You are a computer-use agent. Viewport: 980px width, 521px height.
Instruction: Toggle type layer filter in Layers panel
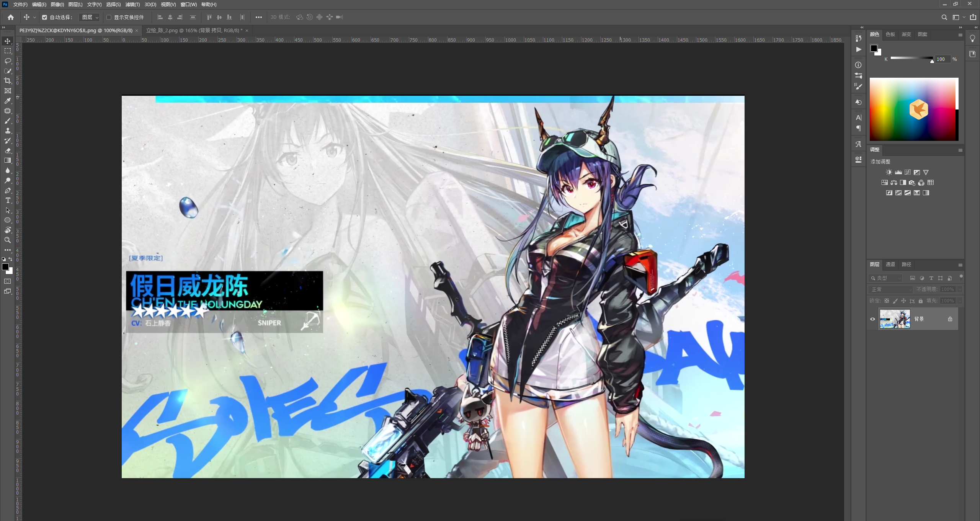[931, 278]
